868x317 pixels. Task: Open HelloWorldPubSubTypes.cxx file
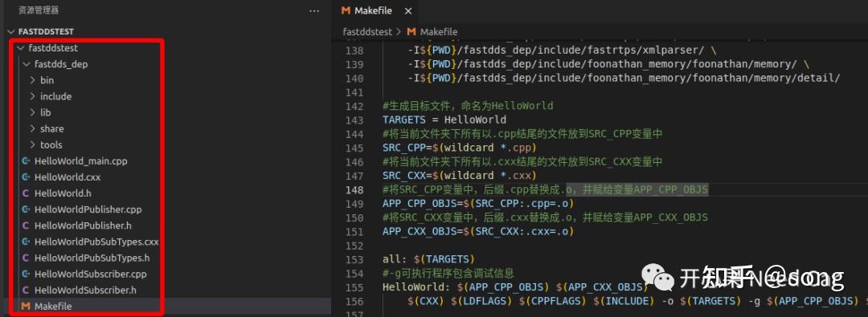pyautogui.click(x=96, y=242)
